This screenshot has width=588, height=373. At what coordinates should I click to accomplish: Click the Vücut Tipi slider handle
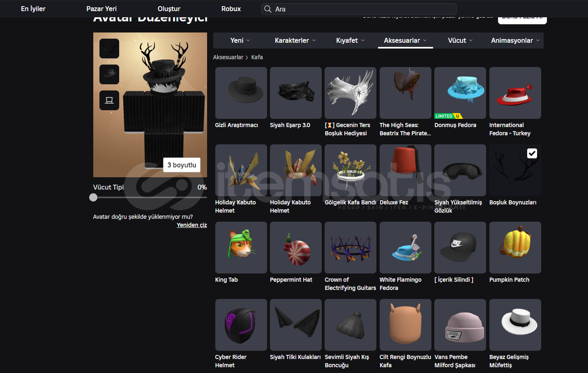[x=93, y=197]
